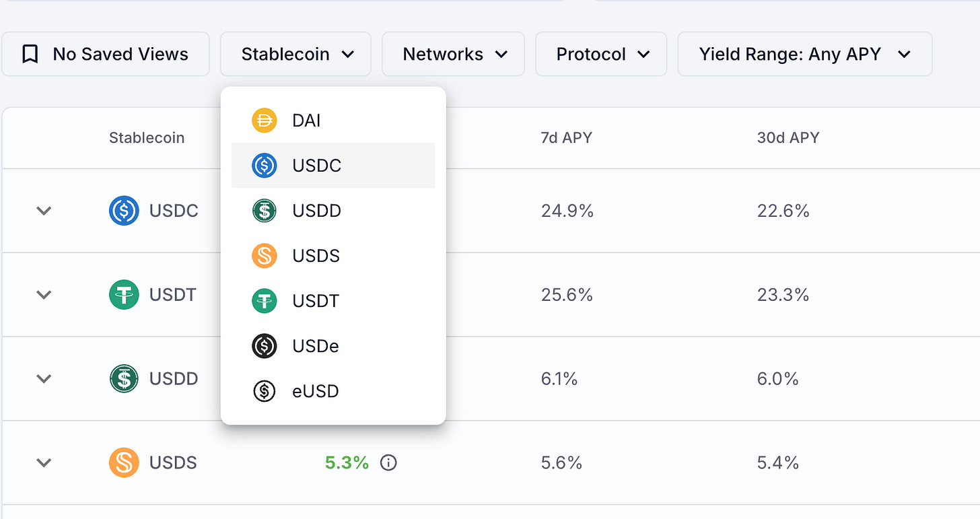Select USDe from the stablecoin menu

coord(333,346)
